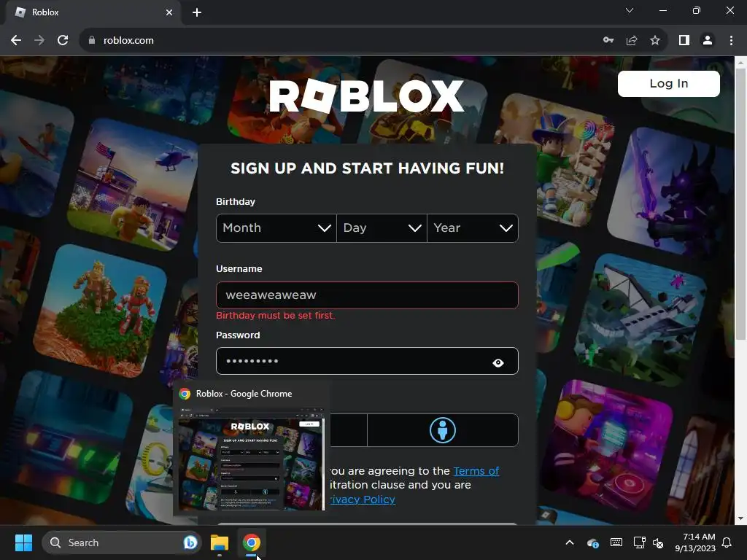Click the Chrome taskbar icon
The image size is (747, 560).
coord(251,542)
